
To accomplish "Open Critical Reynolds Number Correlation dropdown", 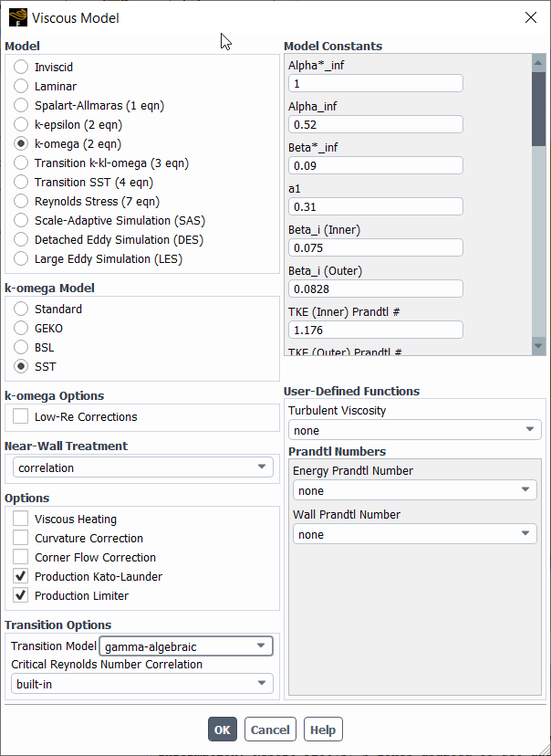I will click(x=143, y=683).
